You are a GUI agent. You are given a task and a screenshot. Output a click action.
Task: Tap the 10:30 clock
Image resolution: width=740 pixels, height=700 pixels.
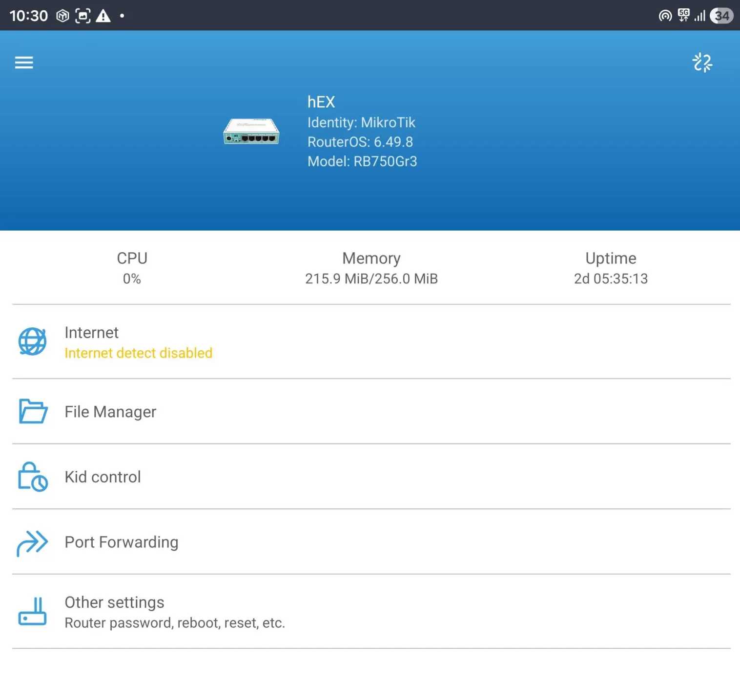[x=29, y=16]
